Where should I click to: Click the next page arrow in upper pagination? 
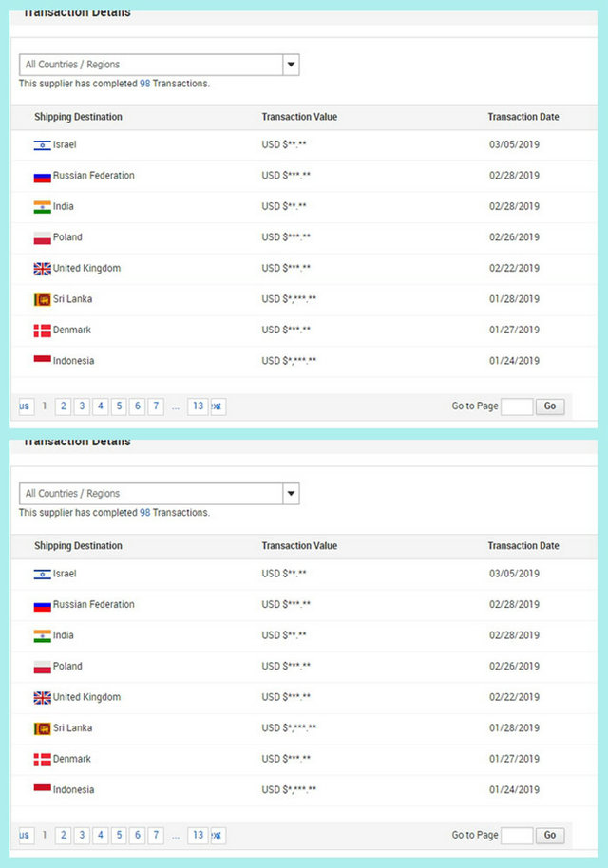click(218, 406)
